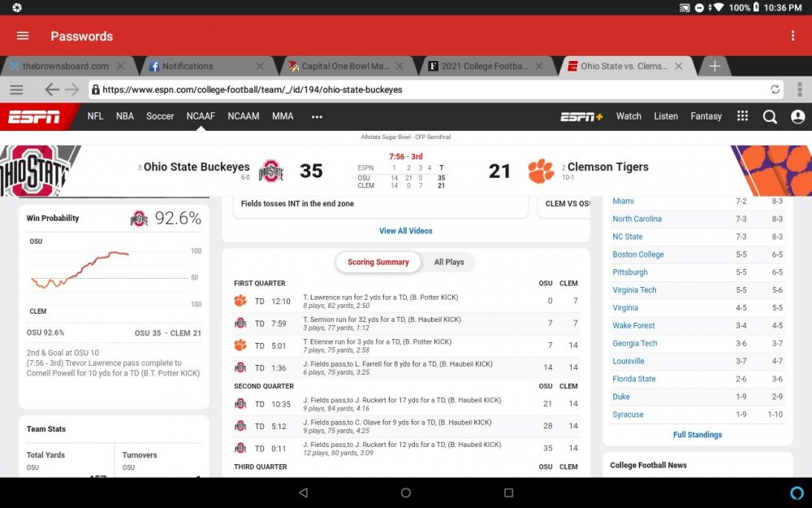The width and height of the screenshot is (812, 508).
Task: Open the NFL menu
Action: (x=95, y=116)
